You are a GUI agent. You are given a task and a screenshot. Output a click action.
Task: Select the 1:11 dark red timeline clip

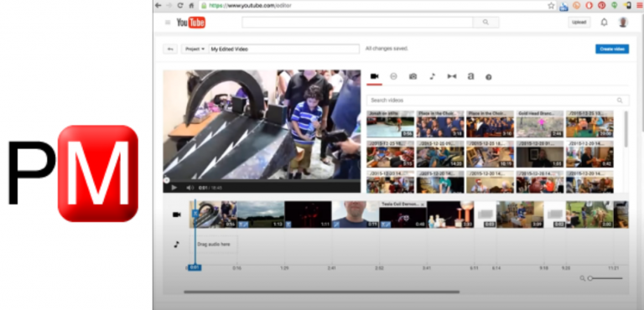(x=308, y=214)
